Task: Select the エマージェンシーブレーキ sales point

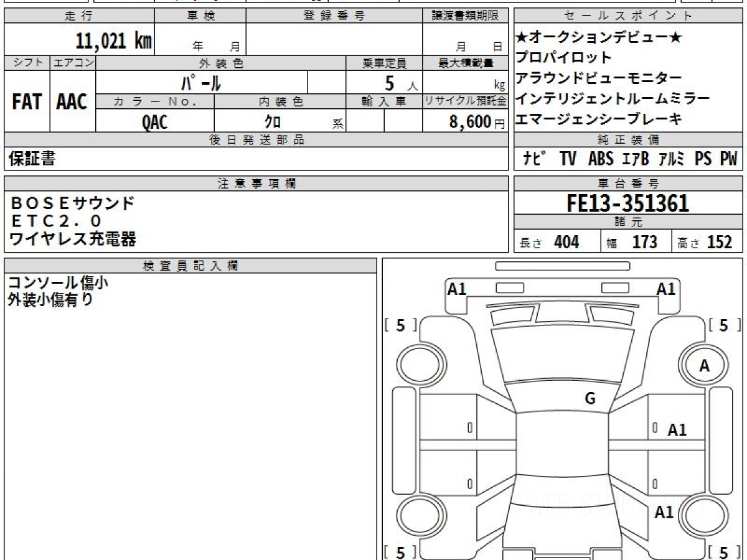Action: [599, 119]
